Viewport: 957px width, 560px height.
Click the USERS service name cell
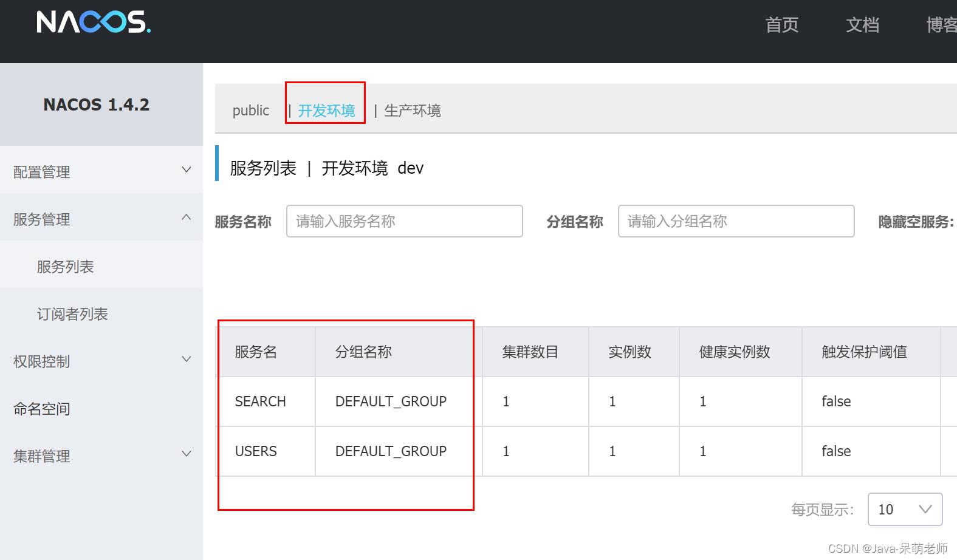point(256,451)
